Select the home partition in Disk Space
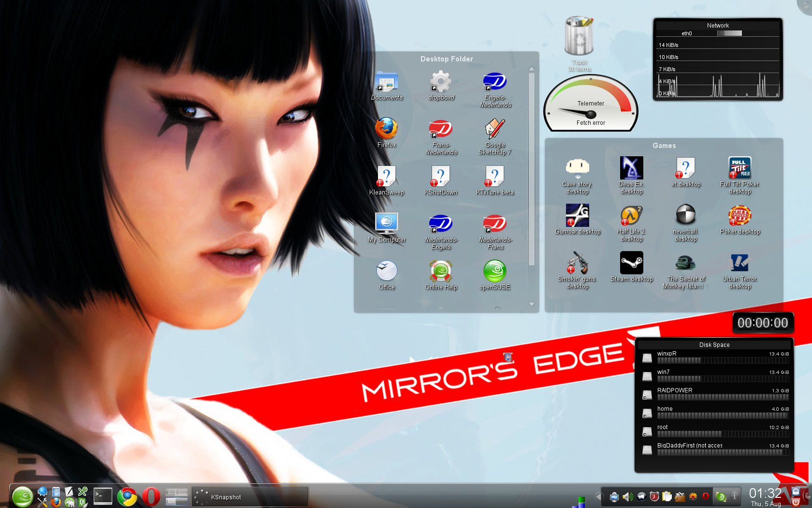The image size is (812, 508). pyautogui.click(x=715, y=412)
